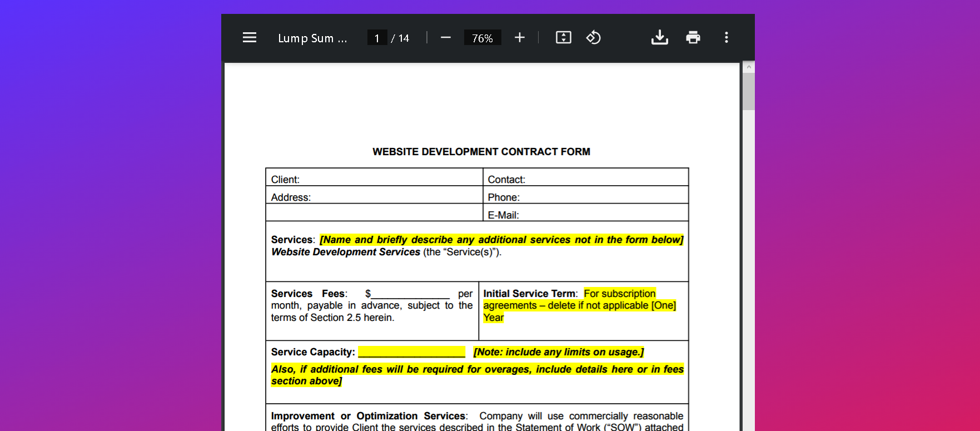Click terms of Section 2.5 herein text

332,318
